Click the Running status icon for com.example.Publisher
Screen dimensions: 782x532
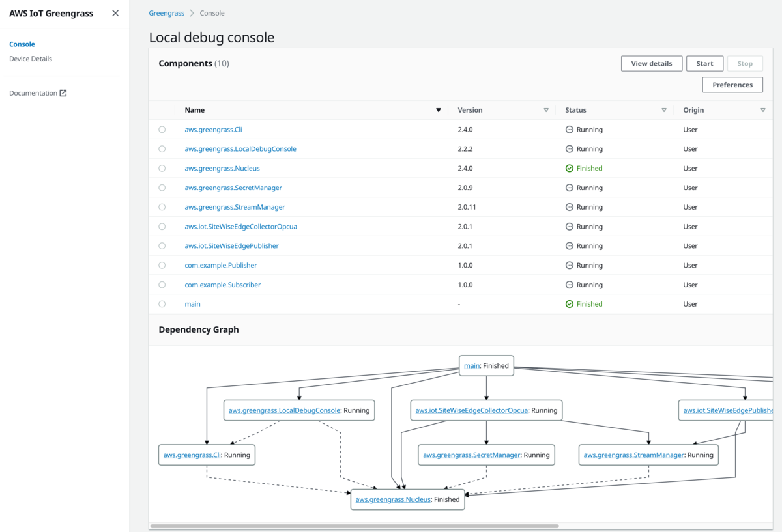[x=570, y=265]
